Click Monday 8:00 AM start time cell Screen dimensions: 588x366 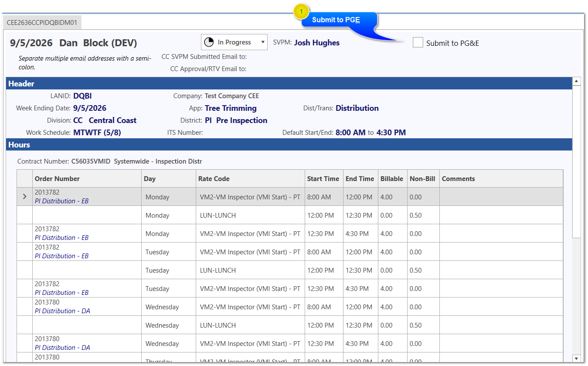click(324, 197)
